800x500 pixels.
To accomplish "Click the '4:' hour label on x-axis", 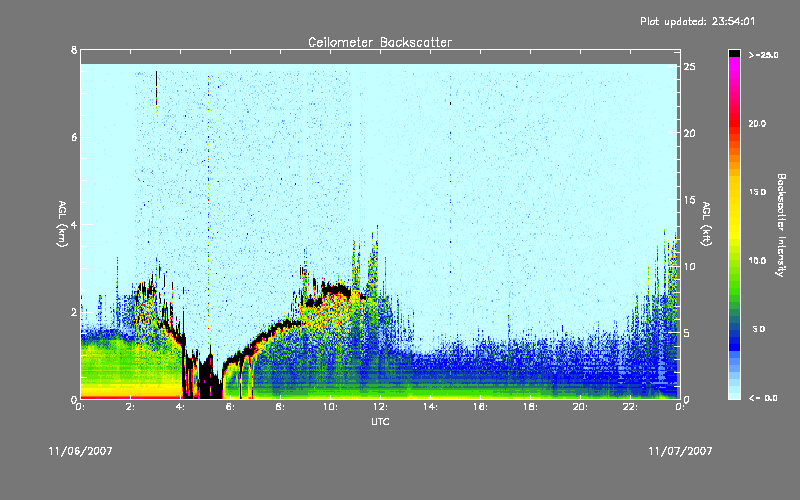I will coord(181,407).
